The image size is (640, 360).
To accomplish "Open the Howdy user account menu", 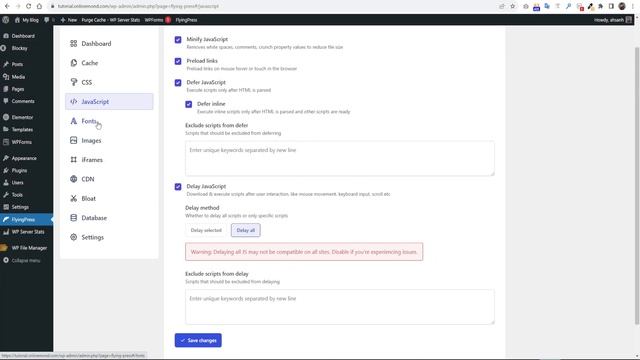I will [x=613, y=20].
